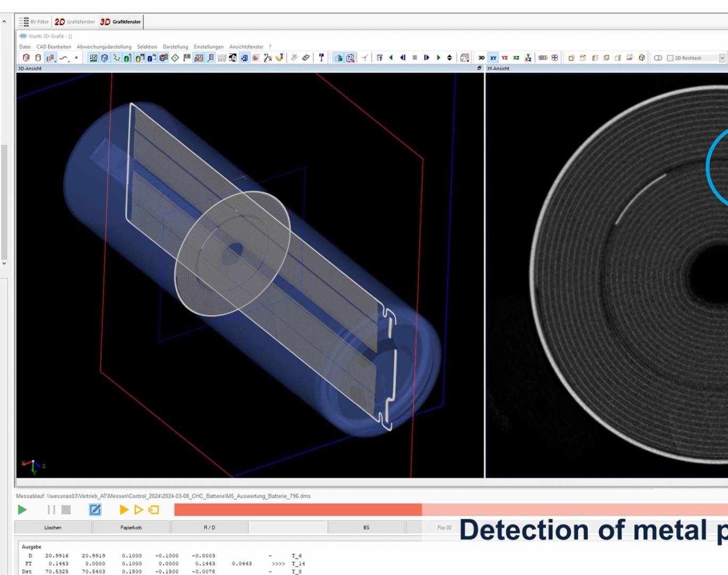Click the curve element icon
728x575 pixels.
[64, 57]
